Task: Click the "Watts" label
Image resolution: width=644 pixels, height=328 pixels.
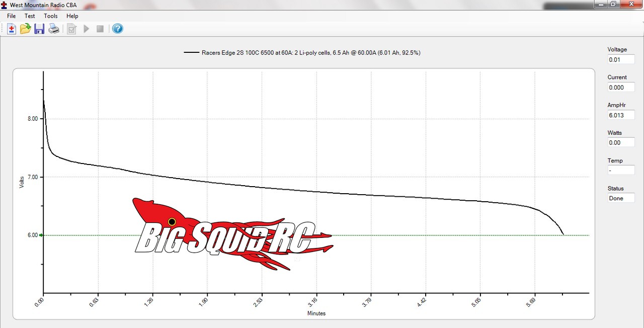Action: [x=615, y=133]
